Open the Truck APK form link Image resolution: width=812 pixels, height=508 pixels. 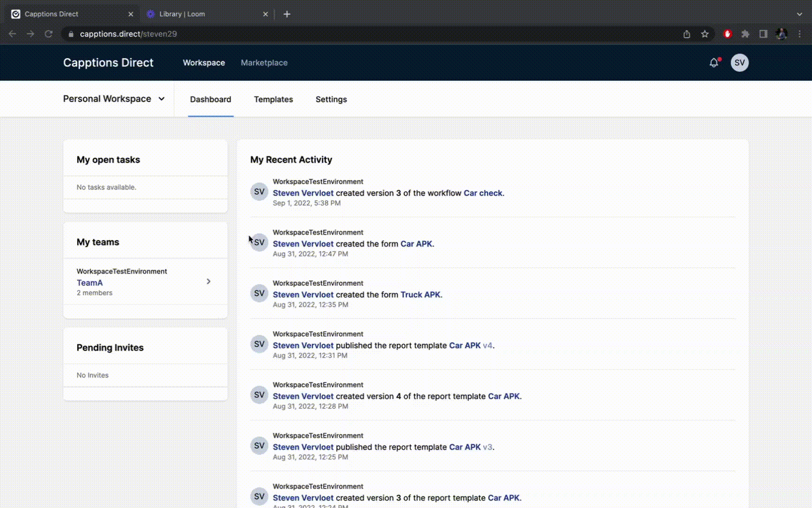(421, 294)
